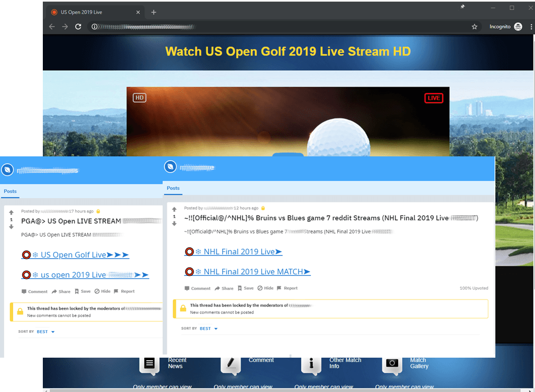
Task: Click the Incognito profile icon
Action: (518, 26)
